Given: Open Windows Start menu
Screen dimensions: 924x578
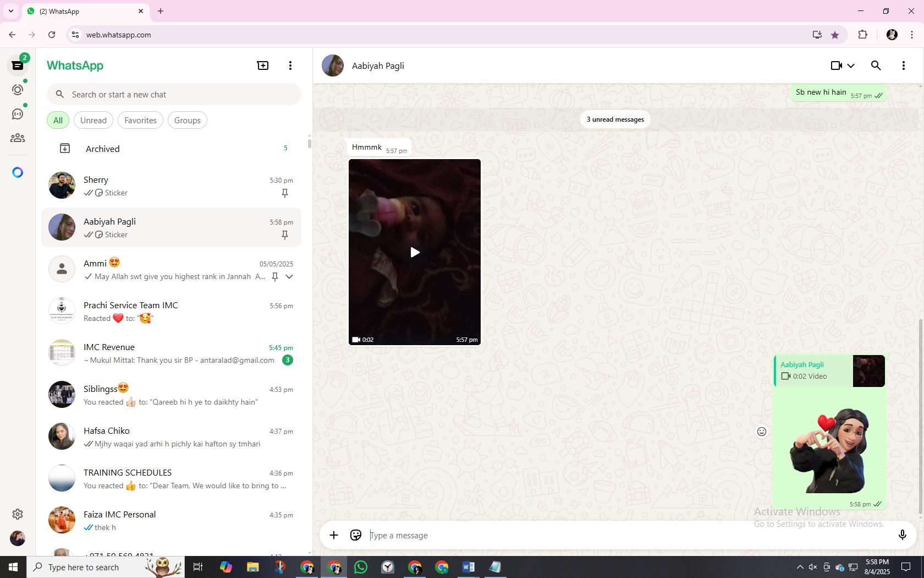Looking at the screenshot, I should (13, 567).
